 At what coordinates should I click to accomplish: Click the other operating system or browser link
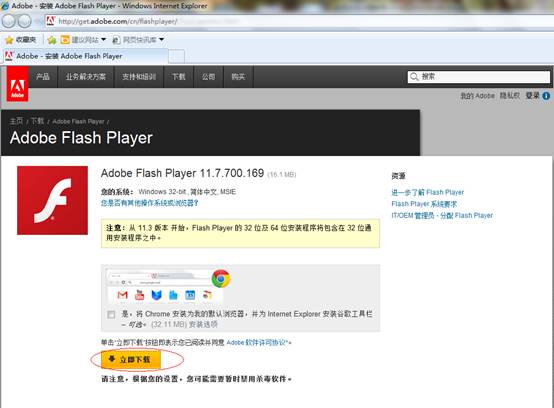149,203
